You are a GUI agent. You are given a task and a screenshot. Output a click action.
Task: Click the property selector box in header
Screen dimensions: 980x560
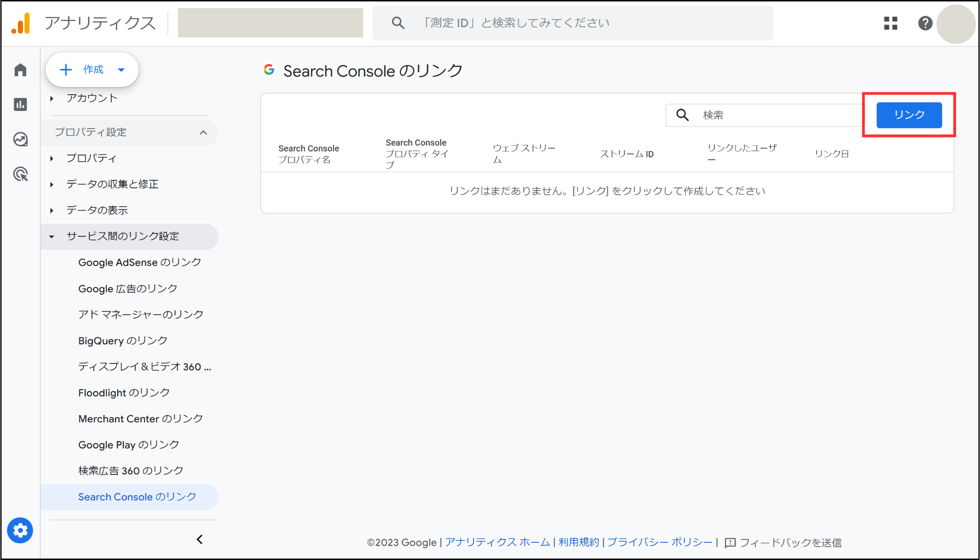click(270, 23)
